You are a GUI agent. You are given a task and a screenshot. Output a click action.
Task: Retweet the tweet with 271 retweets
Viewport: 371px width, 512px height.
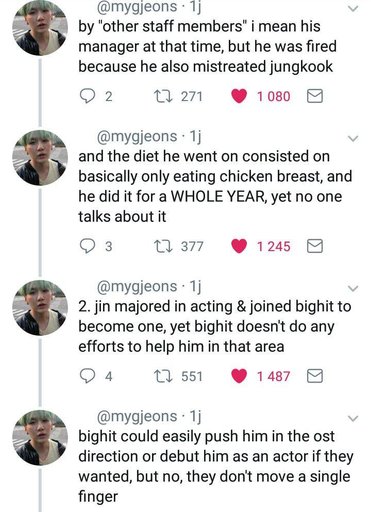[x=163, y=96]
